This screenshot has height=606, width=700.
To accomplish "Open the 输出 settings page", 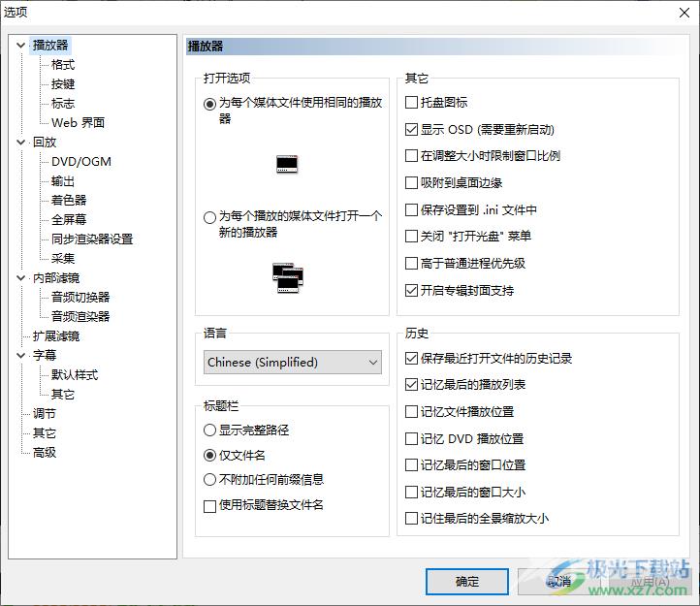I will (x=63, y=181).
